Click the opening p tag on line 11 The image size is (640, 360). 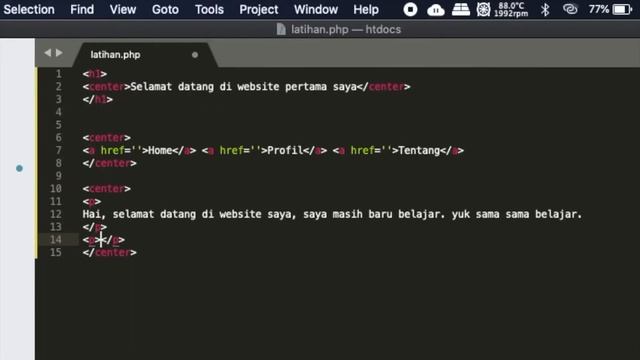tap(92, 202)
